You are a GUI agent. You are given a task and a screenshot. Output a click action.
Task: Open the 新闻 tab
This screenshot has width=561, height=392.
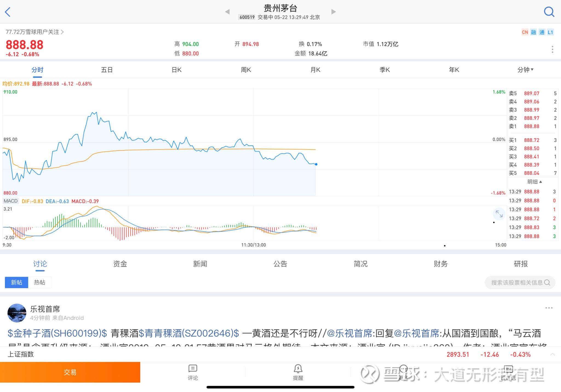200,264
